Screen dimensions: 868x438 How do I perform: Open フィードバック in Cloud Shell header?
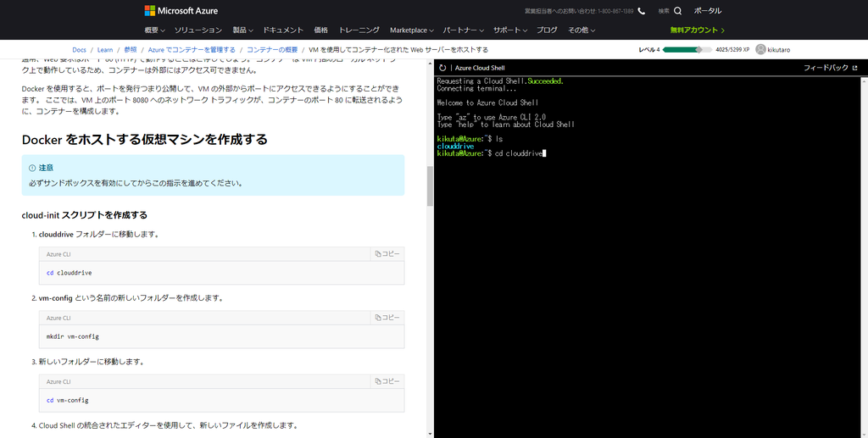tap(831, 68)
